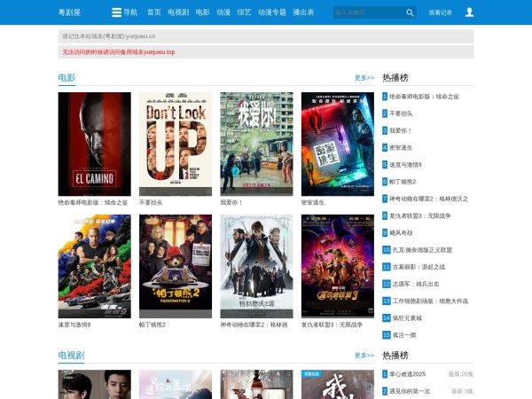
Task: Open the 帕丁顿熊2 poster
Action: [x=176, y=266]
